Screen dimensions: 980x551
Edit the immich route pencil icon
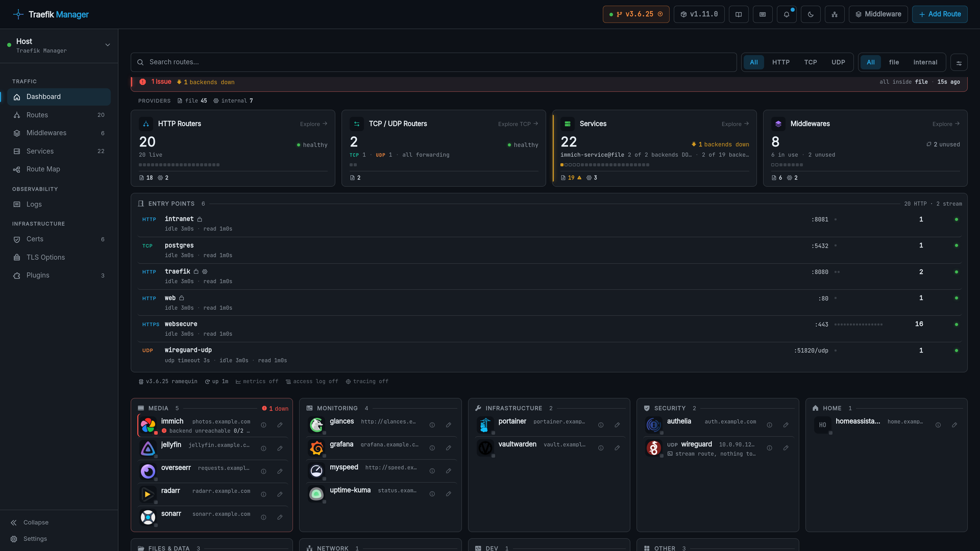(x=280, y=425)
